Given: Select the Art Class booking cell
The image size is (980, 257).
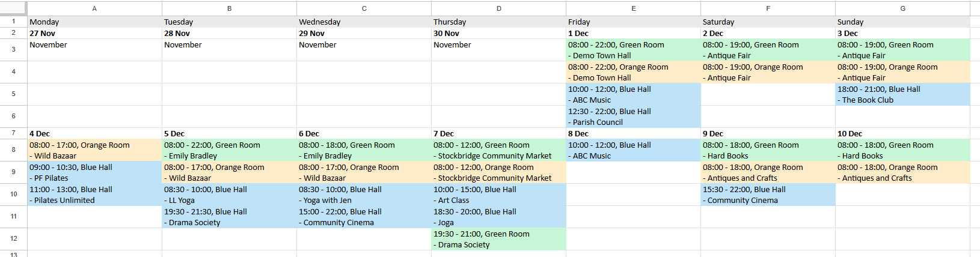Looking at the screenshot, I should (498, 195).
